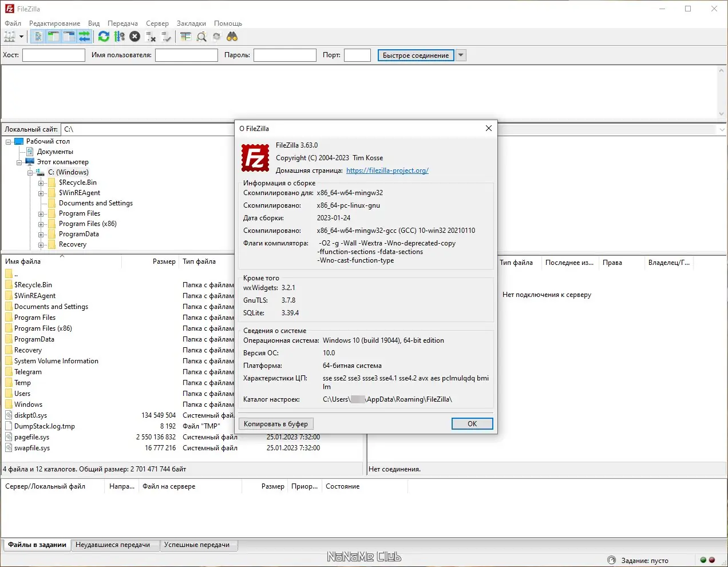Select the Users folder in file list
The height and width of the screenshot is (567, 728).
[22, 394]
